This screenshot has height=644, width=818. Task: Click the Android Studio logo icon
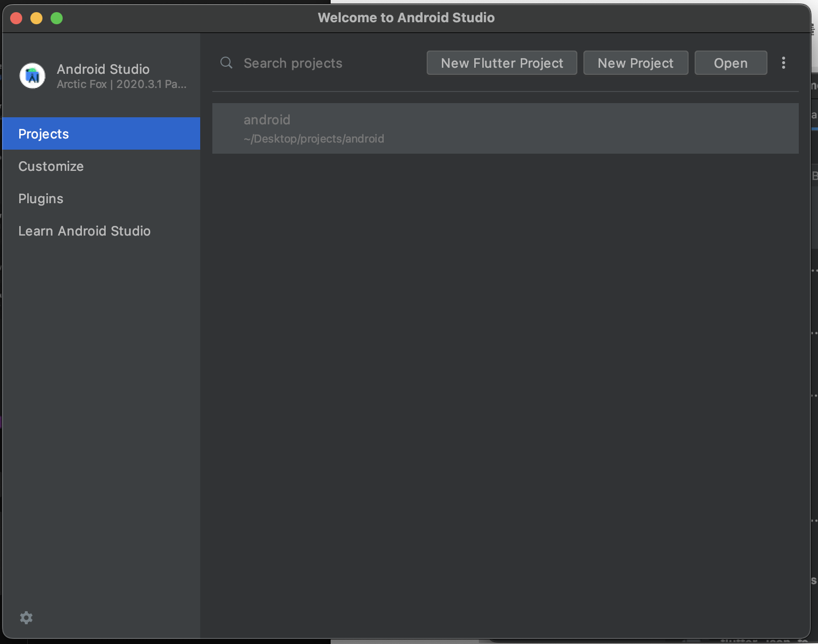[32, 76]
